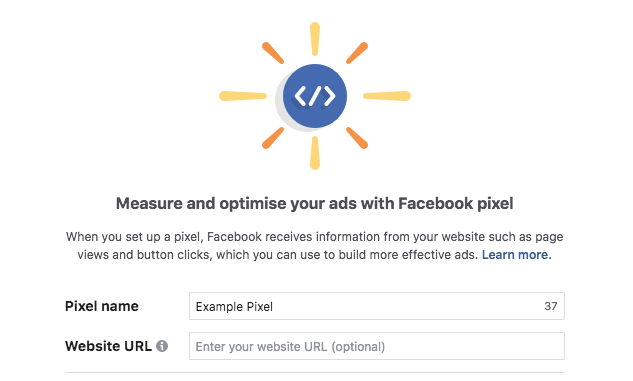
Task: Select the yellow ray left of code icon
Action: coord(243,96)
